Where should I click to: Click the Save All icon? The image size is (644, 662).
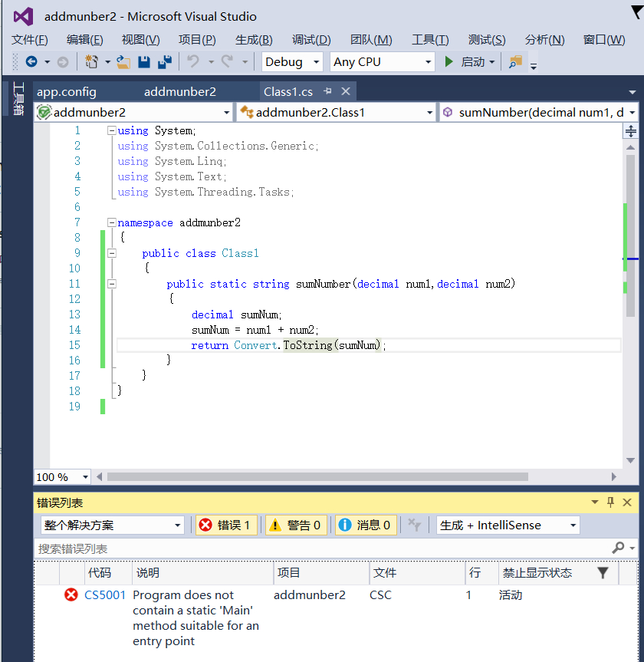[164, 62]
